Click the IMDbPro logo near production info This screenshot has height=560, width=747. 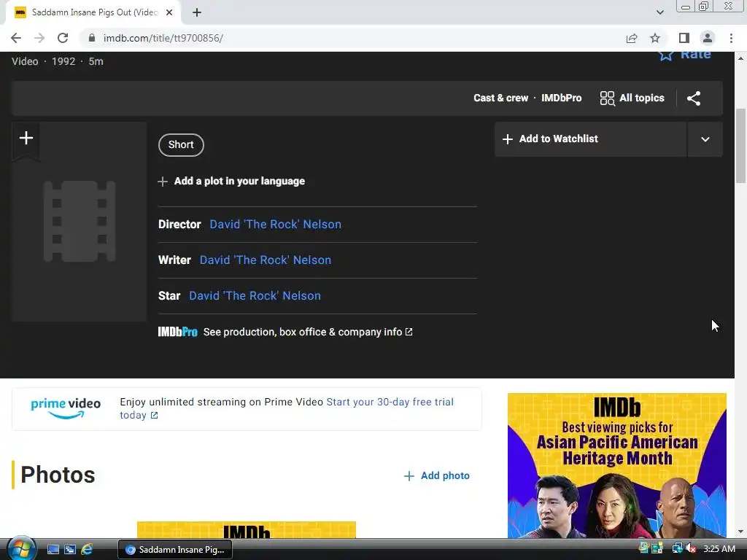point(178,332)
